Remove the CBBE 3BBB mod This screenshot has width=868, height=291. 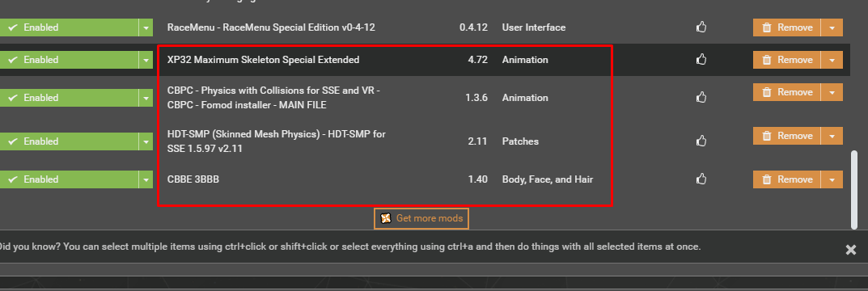coord(786,179)
